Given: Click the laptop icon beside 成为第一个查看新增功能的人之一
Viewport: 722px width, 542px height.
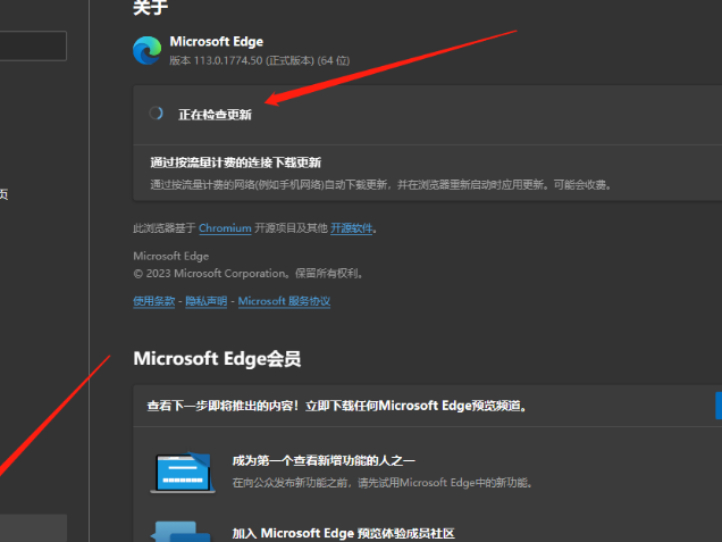Looking at the screenshot, I should [183, 472].
